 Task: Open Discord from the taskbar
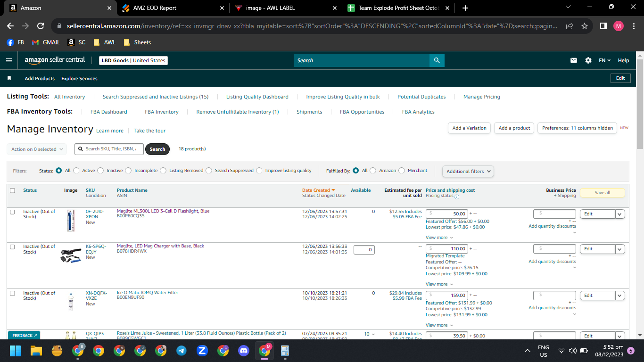tap(244, 351)
